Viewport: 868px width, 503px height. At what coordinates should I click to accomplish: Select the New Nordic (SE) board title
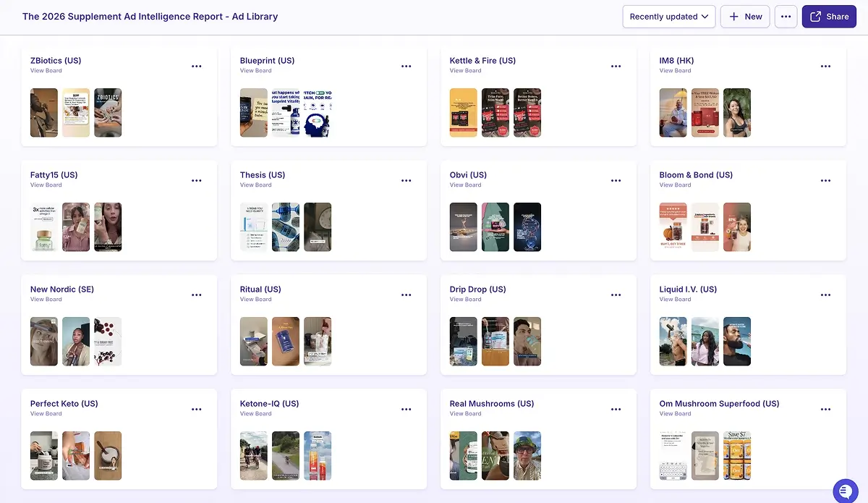click(62, 289)
